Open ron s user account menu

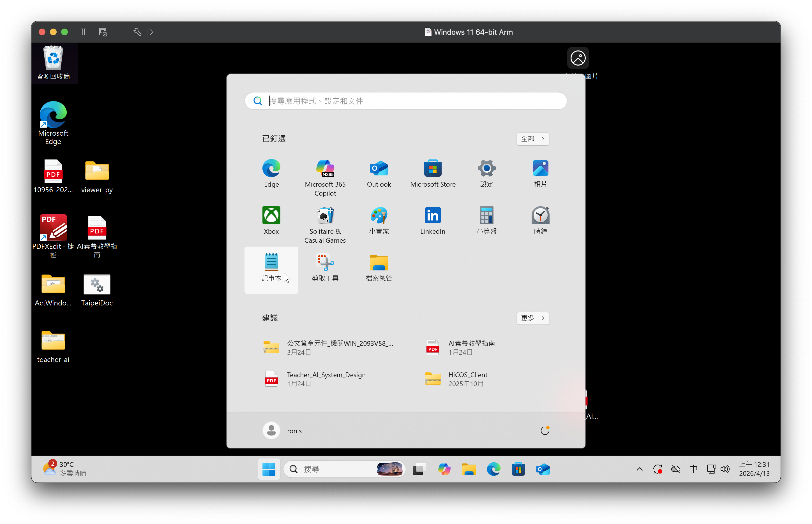pos(282,430)
